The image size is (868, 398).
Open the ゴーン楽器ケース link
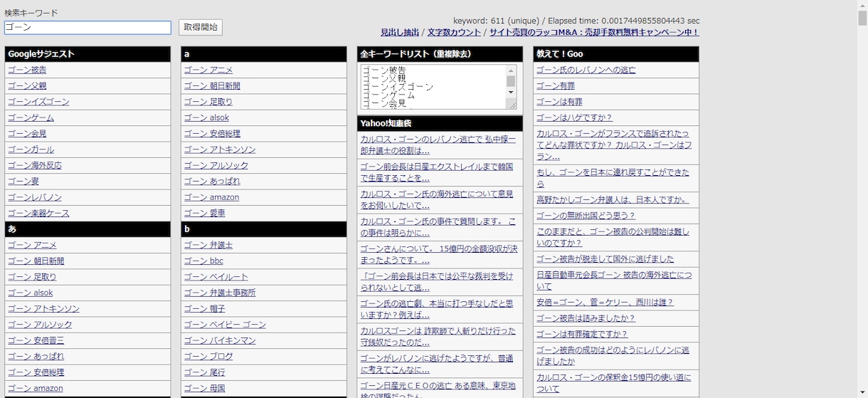[38, 213]
